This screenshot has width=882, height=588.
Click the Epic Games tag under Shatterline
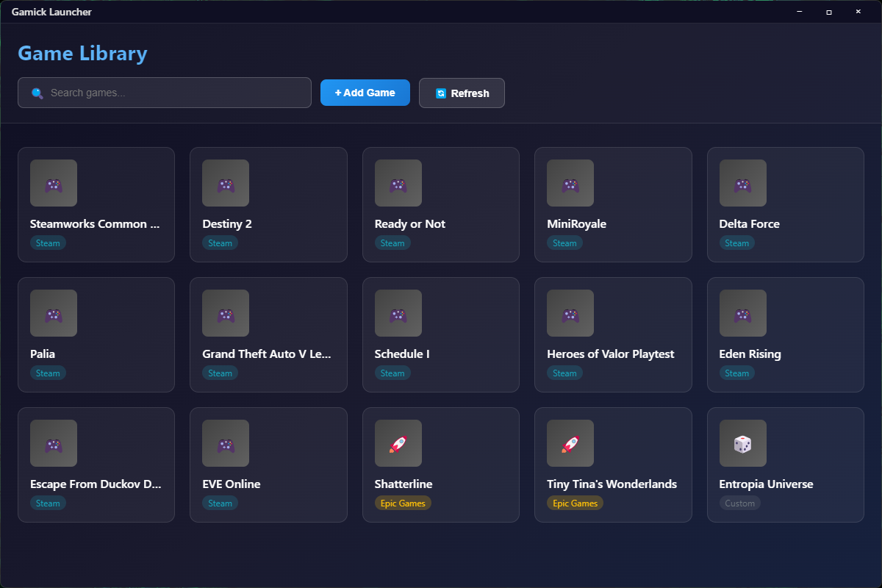coord(403,503)
